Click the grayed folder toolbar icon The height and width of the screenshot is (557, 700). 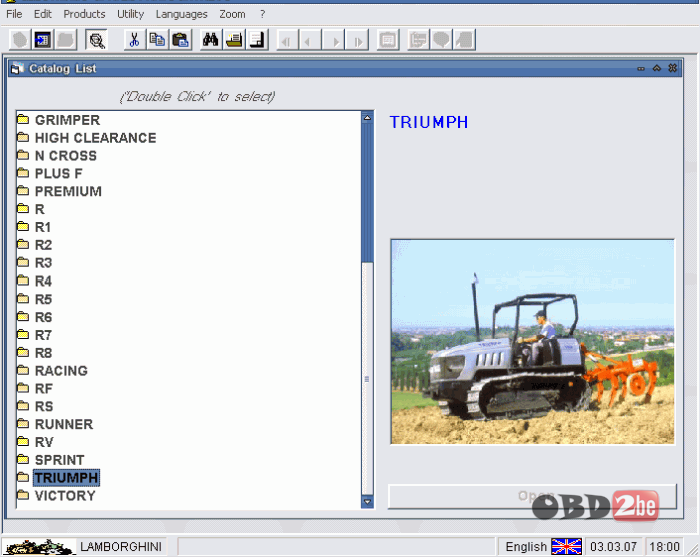coord(66,40)
